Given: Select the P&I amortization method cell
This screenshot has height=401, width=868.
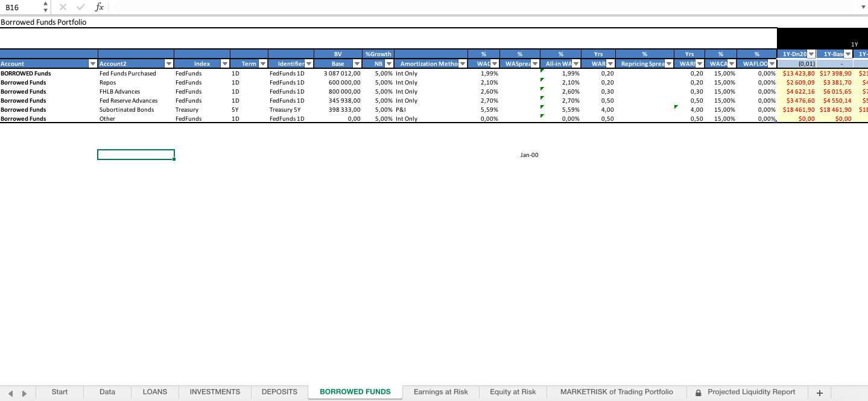Looking at the screenshot, I should point(431,110).
